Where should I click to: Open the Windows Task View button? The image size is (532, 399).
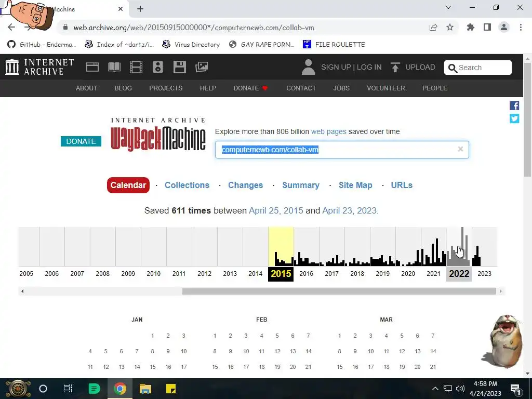coord(68,389)
